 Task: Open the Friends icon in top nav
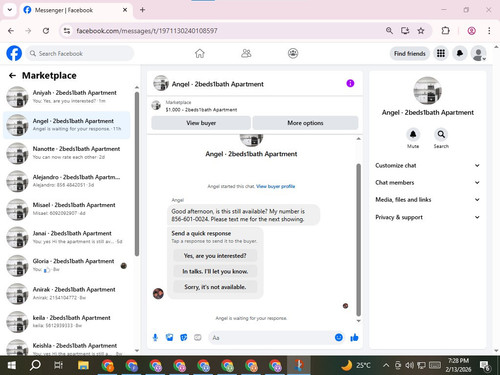pos(246,53)
